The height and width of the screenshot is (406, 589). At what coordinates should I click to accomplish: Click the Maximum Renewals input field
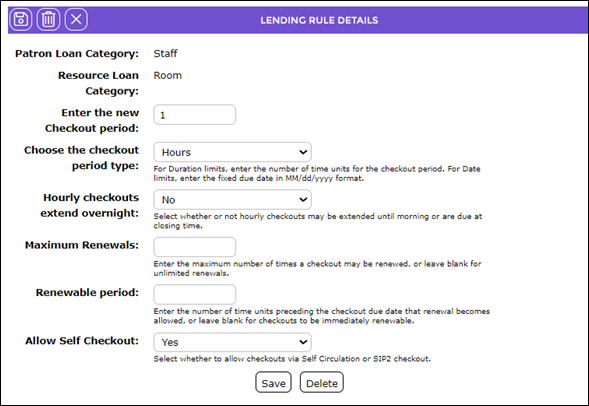195,247
